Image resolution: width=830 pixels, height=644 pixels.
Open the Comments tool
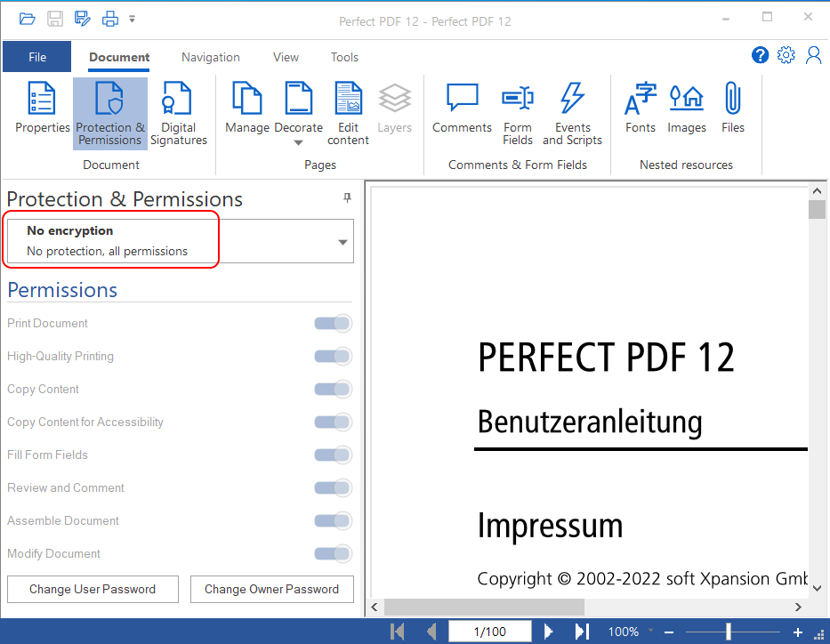pos(462,109)
